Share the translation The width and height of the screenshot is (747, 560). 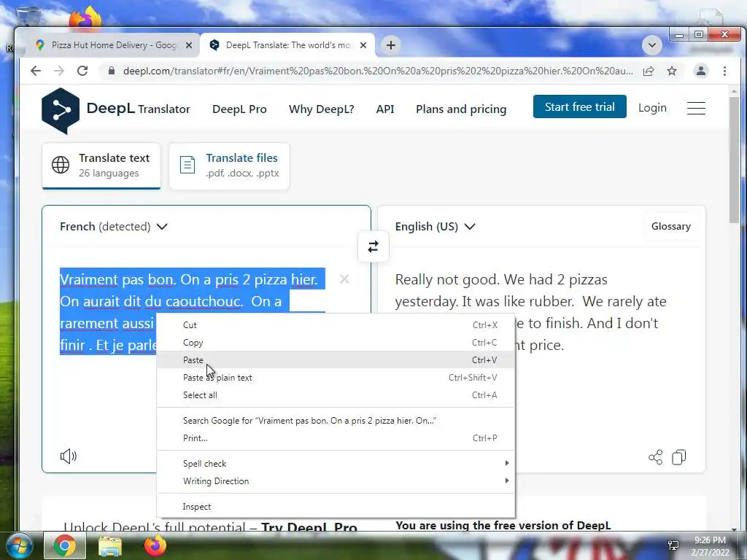656,457
